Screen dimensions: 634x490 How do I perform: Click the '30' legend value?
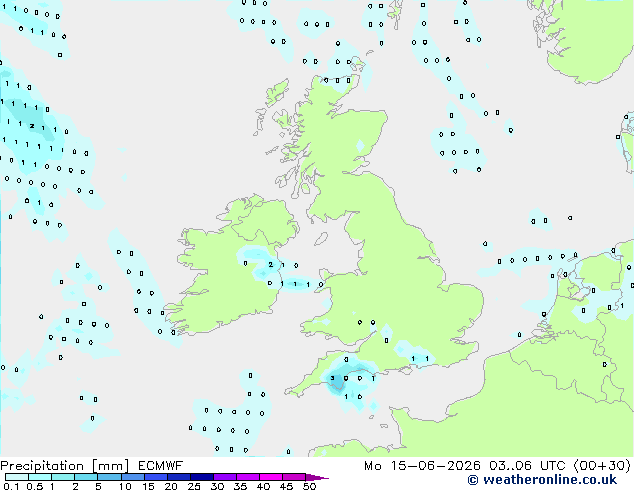tap(217, 486)
